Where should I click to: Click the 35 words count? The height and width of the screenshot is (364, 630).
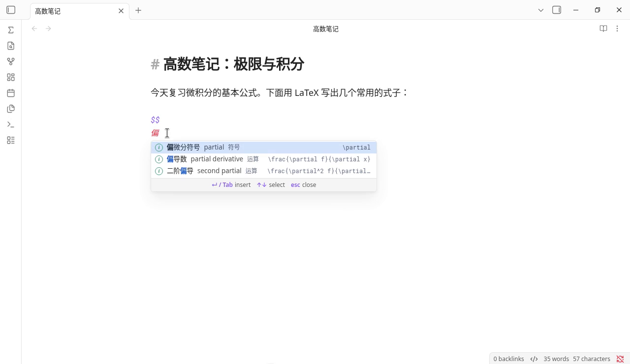click(556, 359)
